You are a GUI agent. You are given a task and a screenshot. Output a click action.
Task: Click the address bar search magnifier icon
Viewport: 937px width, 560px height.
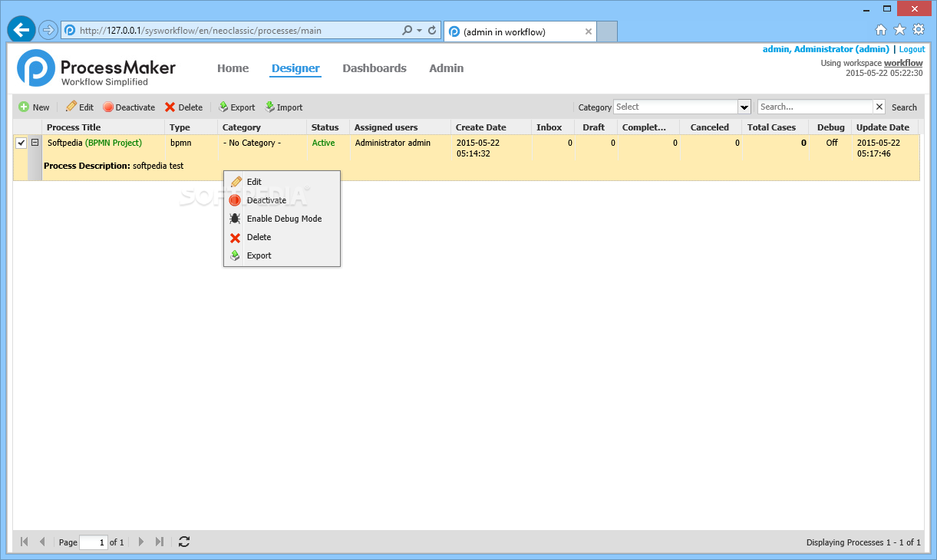pos(407,31)
